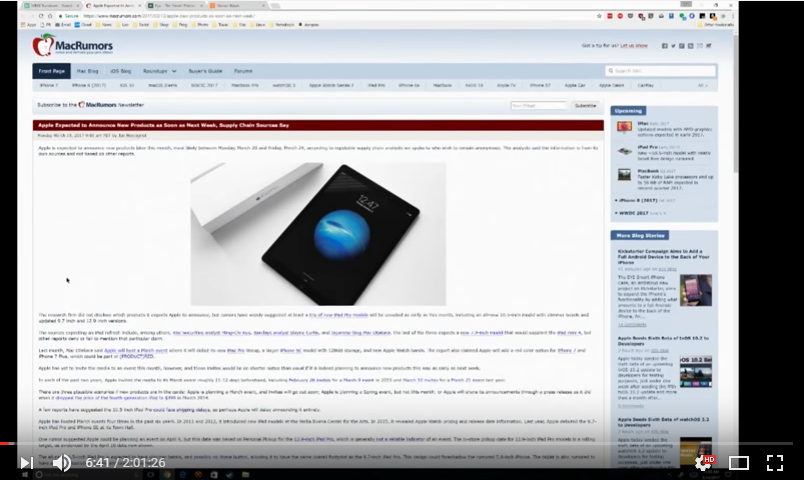Reload the page in the browser
This screenshot has height=480, width=804.
(41, 16)
